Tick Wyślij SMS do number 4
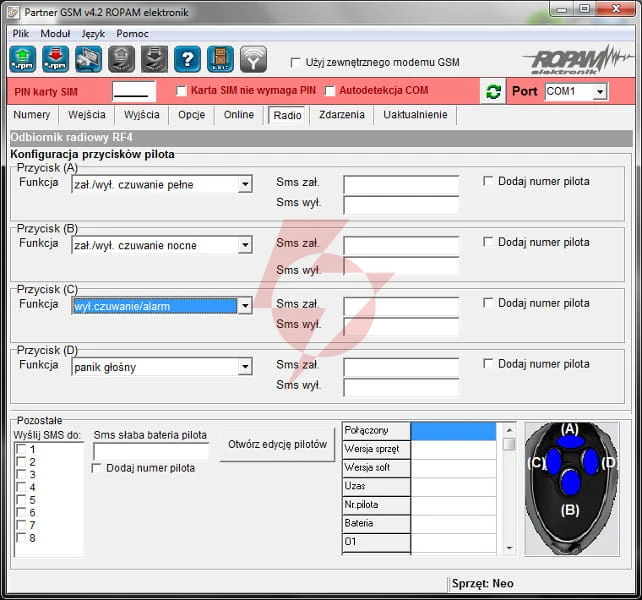The image size is (642, 600). pyautogui.click(x=20, y=487)
